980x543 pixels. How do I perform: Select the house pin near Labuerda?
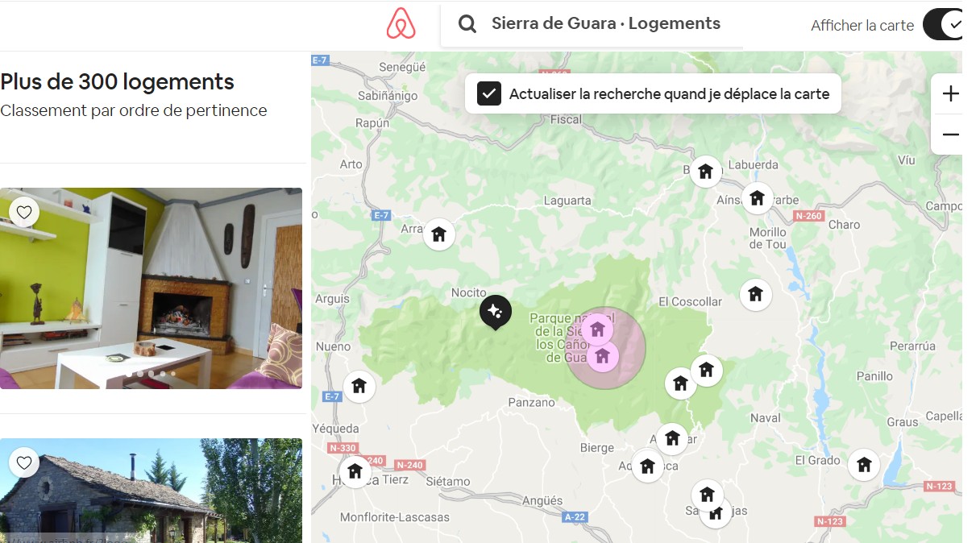pos(705,171)
